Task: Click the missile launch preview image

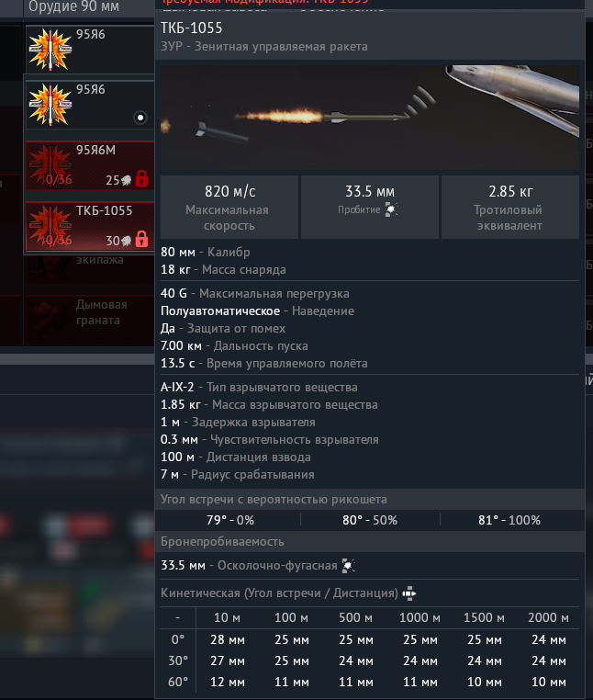Action: [370, 116]
